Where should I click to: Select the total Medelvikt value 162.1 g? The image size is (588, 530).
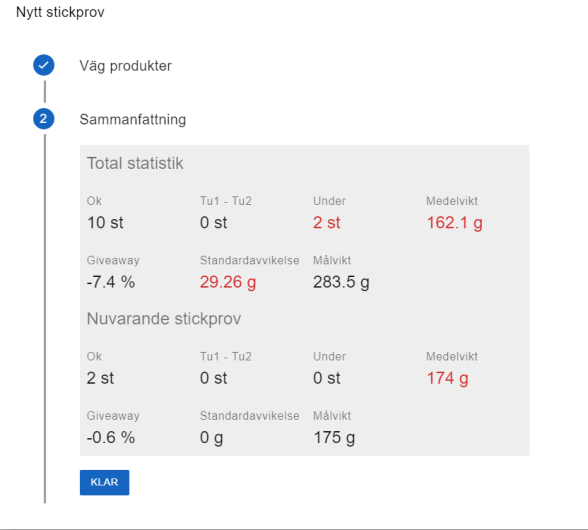pyautogui.click(x=454, y=223)
